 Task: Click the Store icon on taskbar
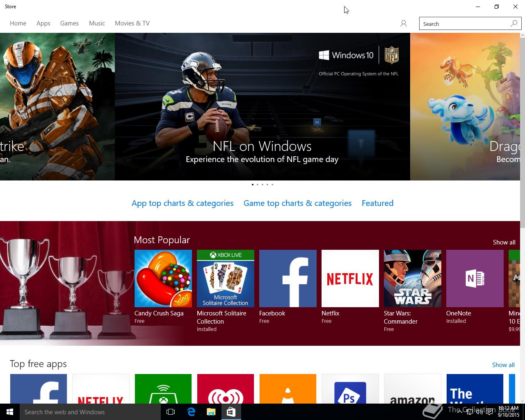point(231,412)
